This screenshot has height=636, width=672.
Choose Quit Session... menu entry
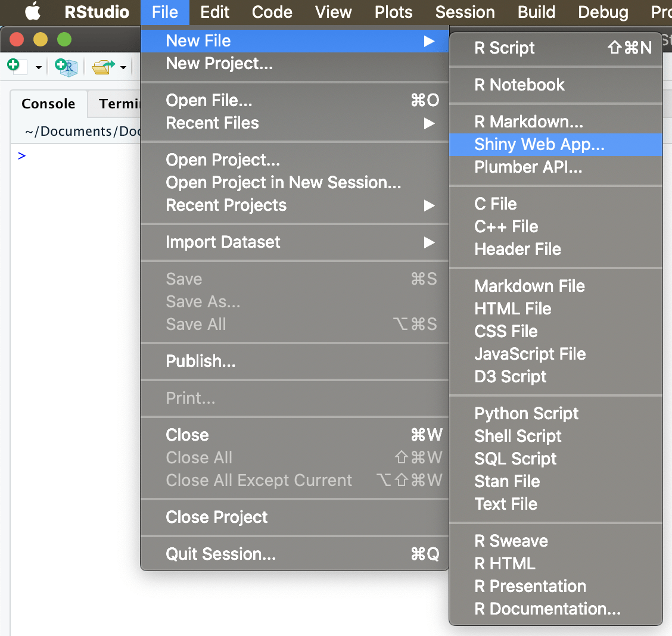pyautogui.click(x=294, y=554)
